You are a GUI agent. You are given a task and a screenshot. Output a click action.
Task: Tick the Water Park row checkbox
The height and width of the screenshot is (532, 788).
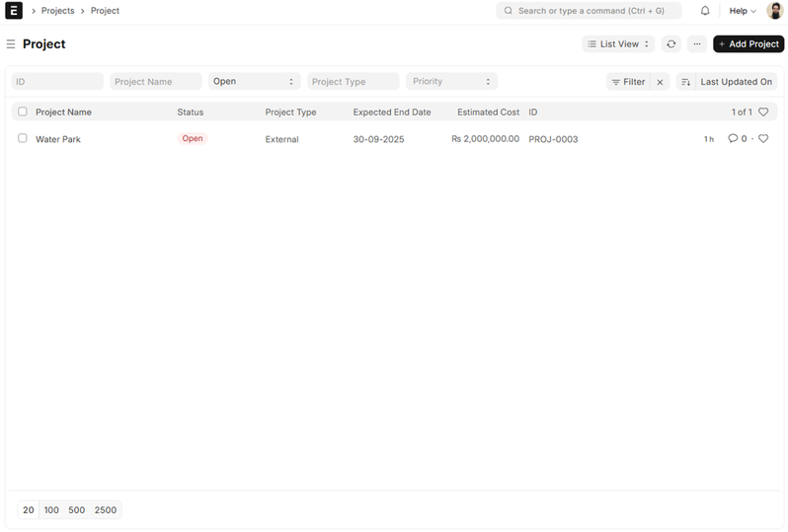point(23,139)
